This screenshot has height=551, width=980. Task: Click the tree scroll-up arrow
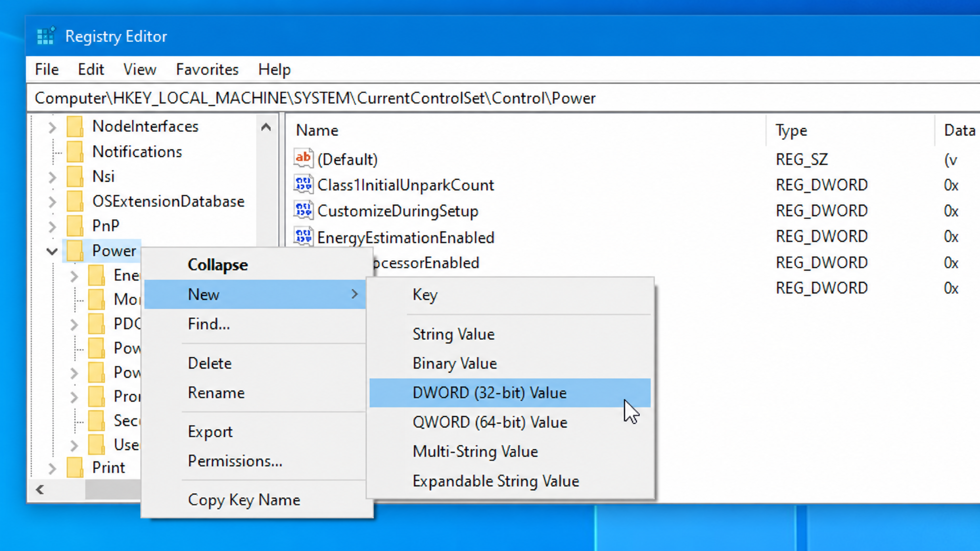click(266, 127)
